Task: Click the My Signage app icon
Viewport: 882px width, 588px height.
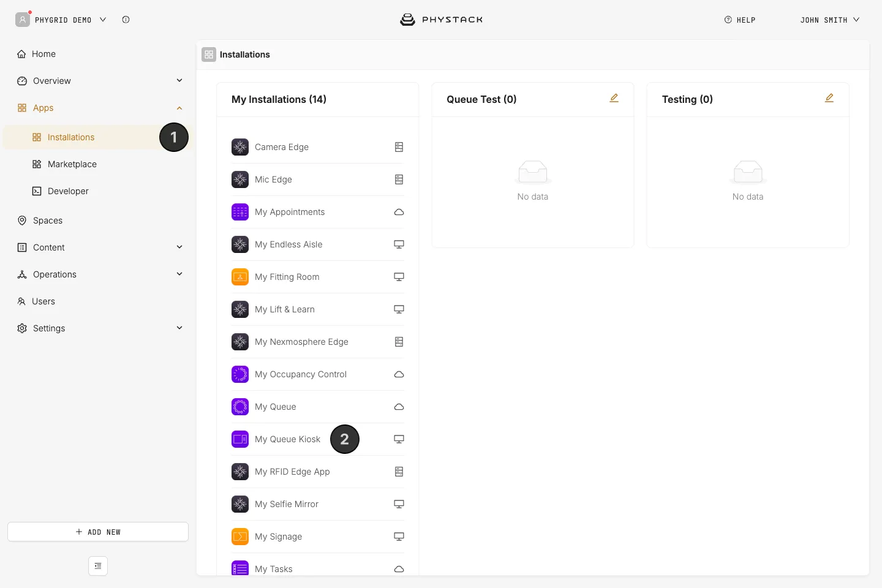Action: tap(240, 537)
